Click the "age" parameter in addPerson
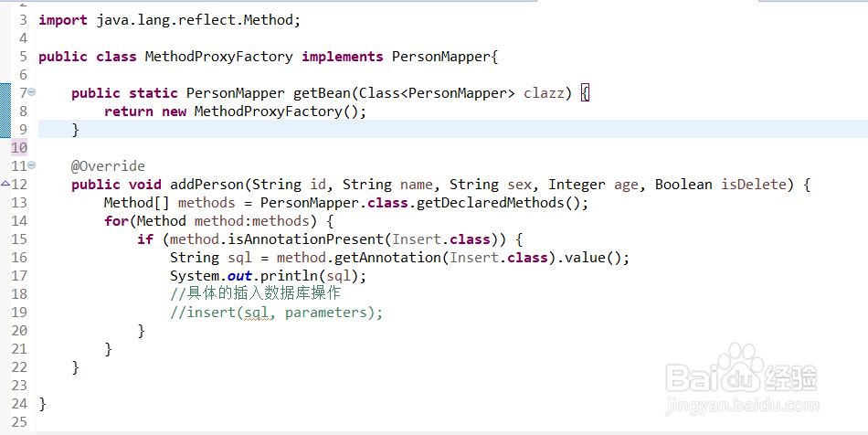 626,185
